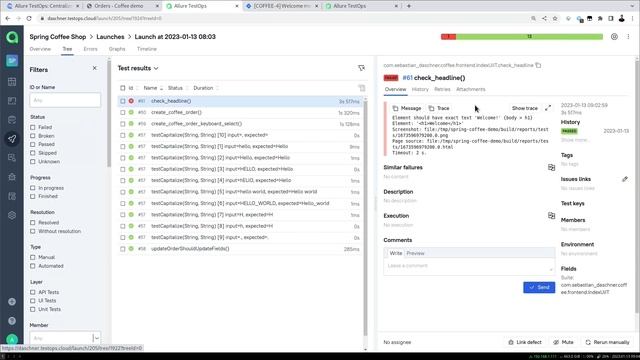Open the History tab of test result
The height and width of the screenshot is (360, 640).
[420, 89]
